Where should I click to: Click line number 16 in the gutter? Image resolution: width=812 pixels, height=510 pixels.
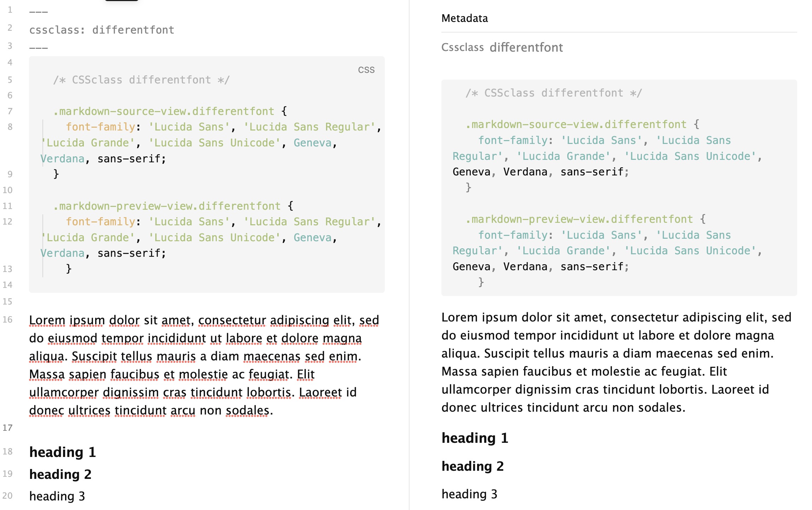pyautogui.click(x=7, y=320)
